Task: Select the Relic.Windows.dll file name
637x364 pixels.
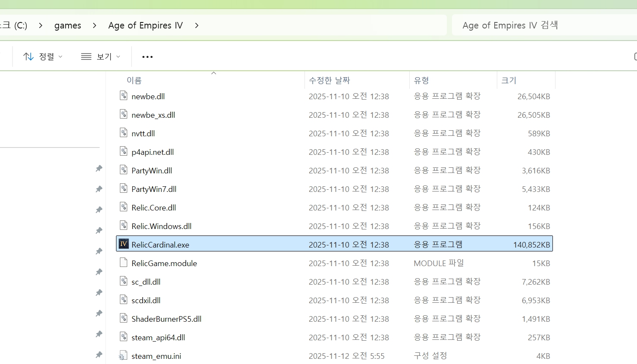Action: [161, 226]
